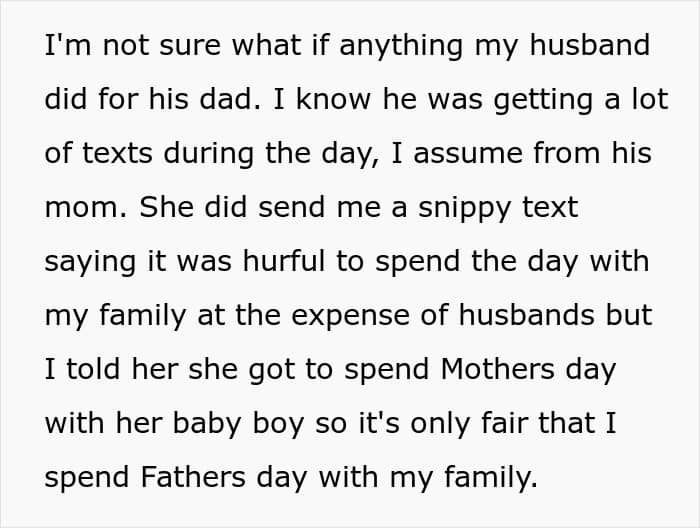
Task: Click the word "dad." in the second line
Action: (x=230, y=99)
